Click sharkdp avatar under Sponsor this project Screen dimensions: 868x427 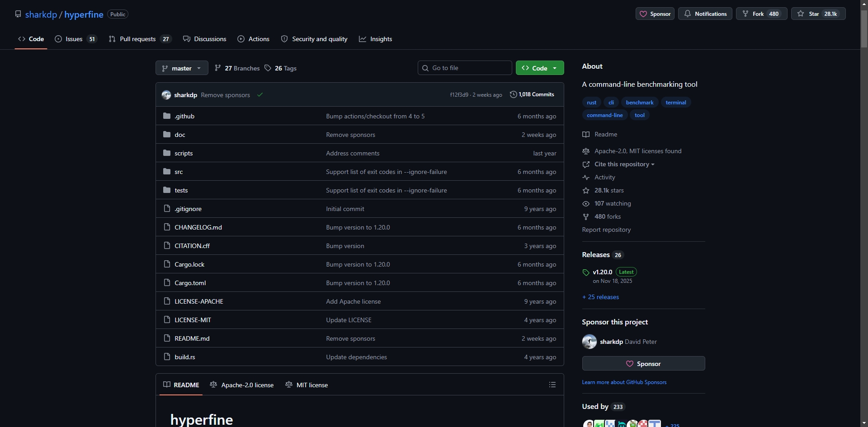(x=590, y=342)
